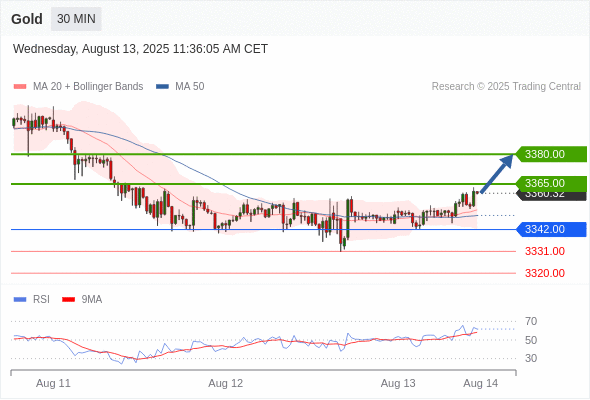Click the blue RSI legend swatch
Screen dimensions: 590x400
coord(20,300)
